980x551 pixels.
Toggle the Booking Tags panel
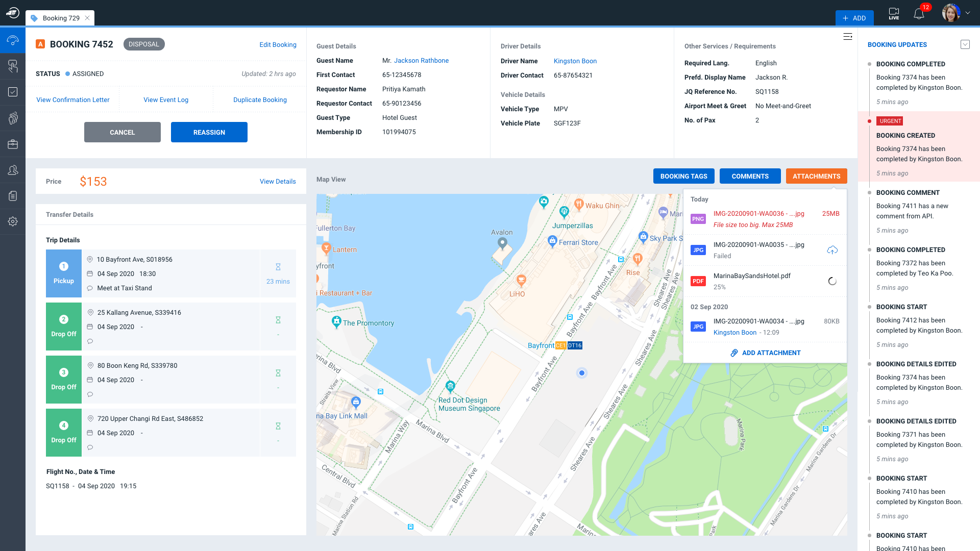[683, 176]
